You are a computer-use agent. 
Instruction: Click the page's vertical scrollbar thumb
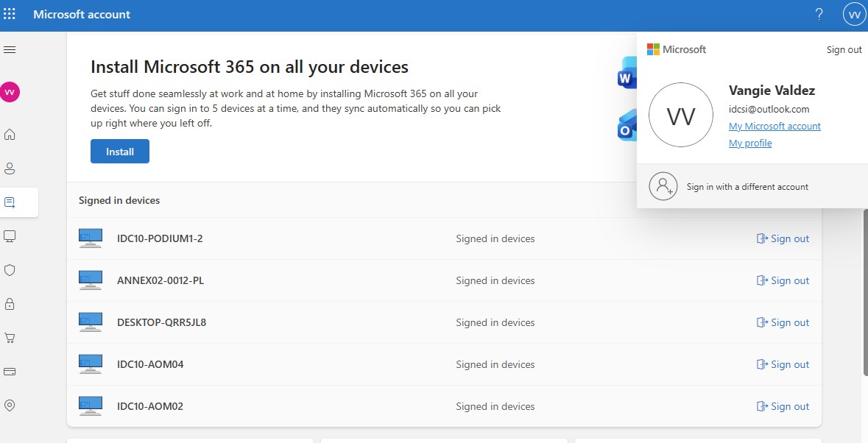click(x=864, y=293)
